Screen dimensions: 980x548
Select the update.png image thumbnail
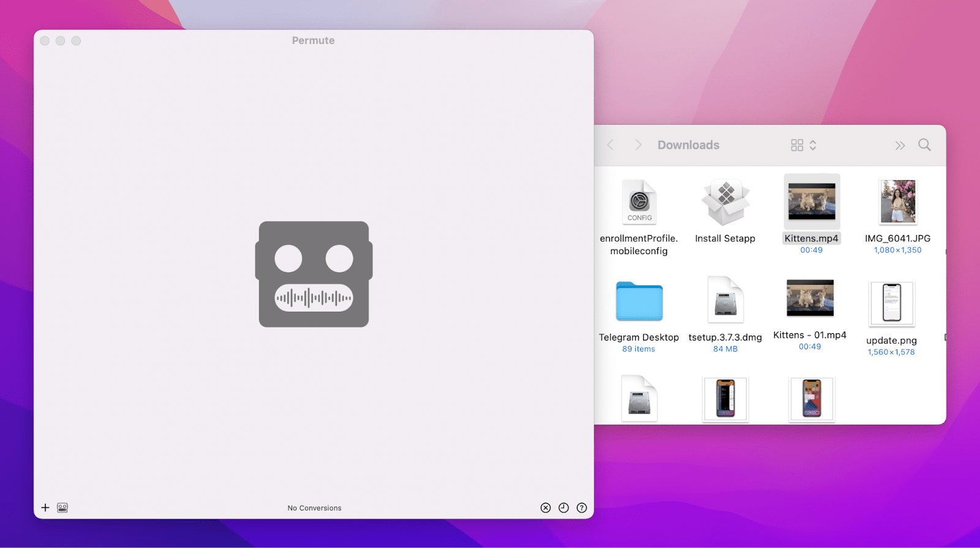pos(892,304)
